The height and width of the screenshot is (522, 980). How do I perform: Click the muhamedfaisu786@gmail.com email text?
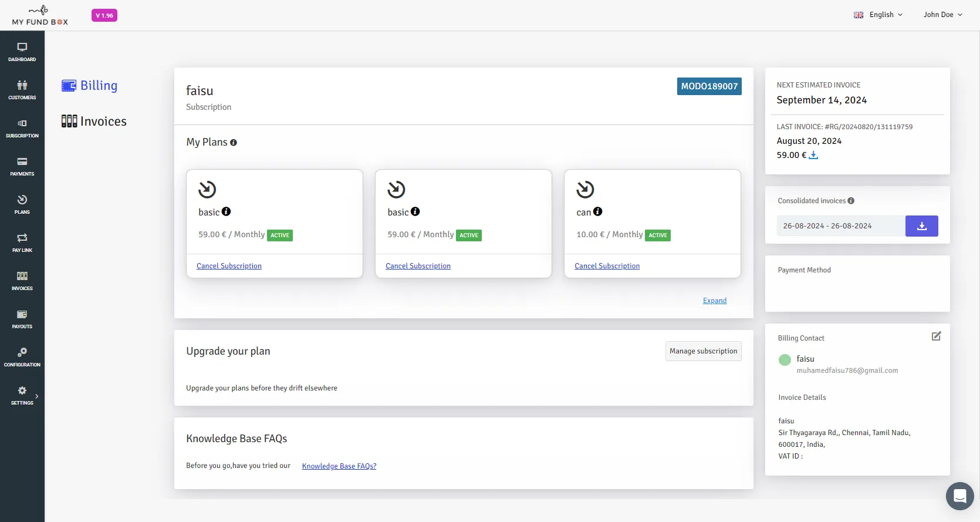tap(847, 371)
